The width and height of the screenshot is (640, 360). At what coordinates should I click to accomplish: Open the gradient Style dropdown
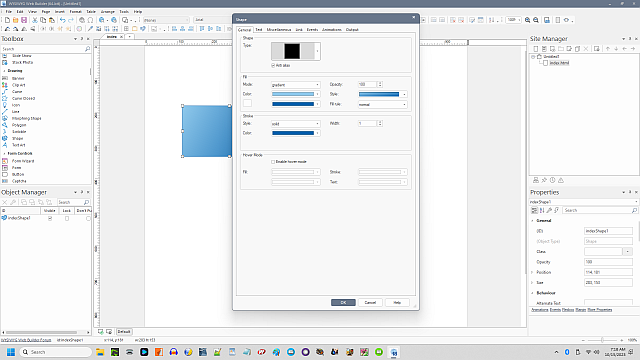pyautogui.click(x=382, y=94)
